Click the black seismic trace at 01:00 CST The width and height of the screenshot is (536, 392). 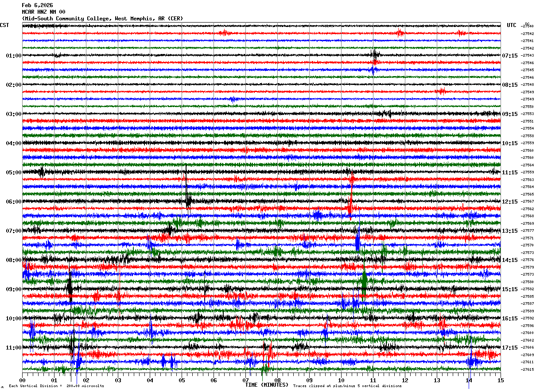[261, 55]
